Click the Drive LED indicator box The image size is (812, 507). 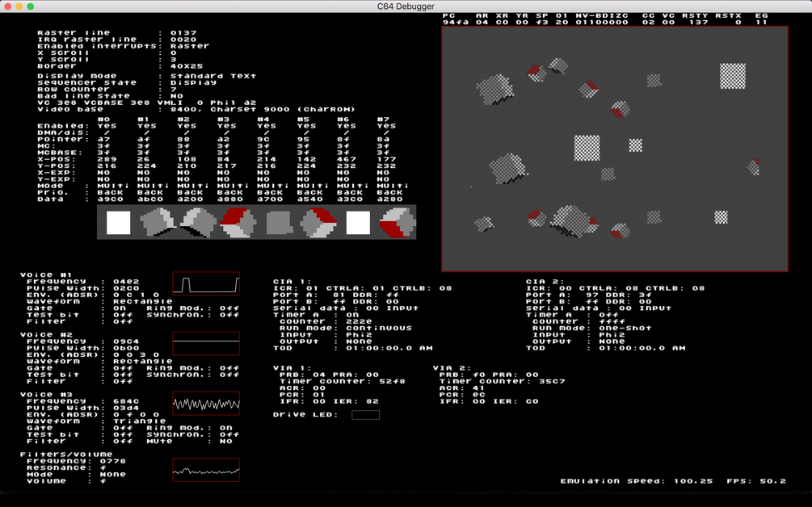pos(365,415)
